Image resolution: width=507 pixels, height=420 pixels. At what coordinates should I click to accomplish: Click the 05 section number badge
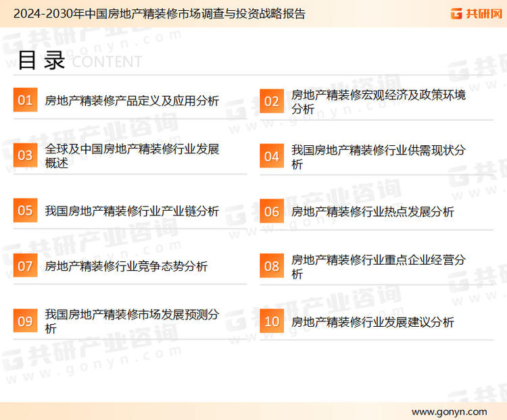[25, 211]
